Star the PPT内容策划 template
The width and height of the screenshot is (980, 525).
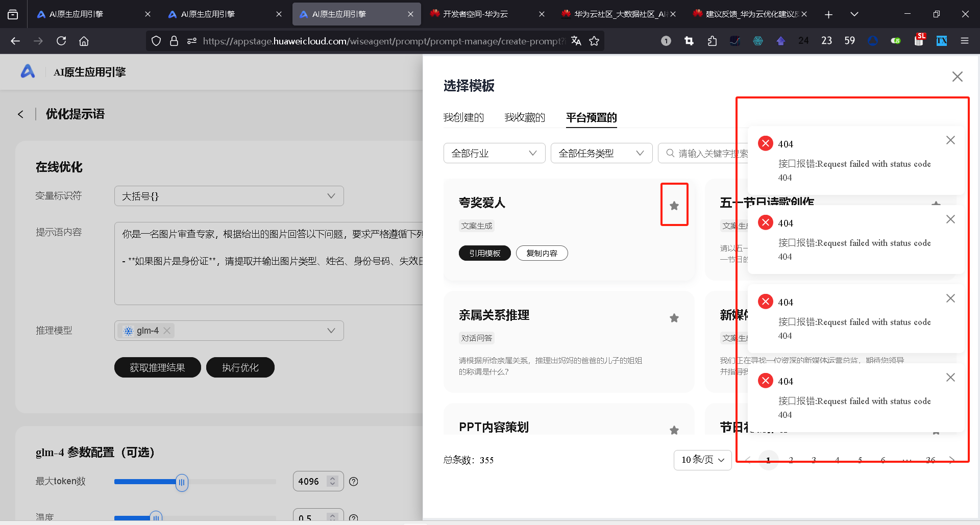(674, 430)
